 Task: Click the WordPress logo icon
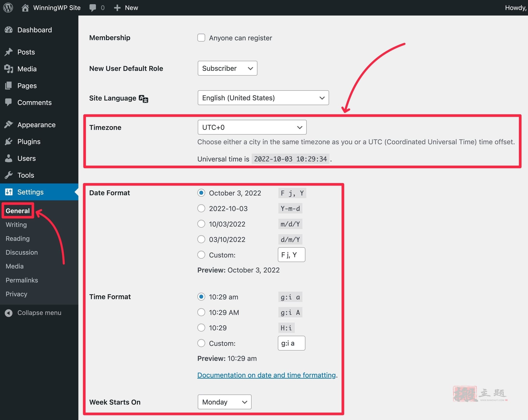coord(8,8)
